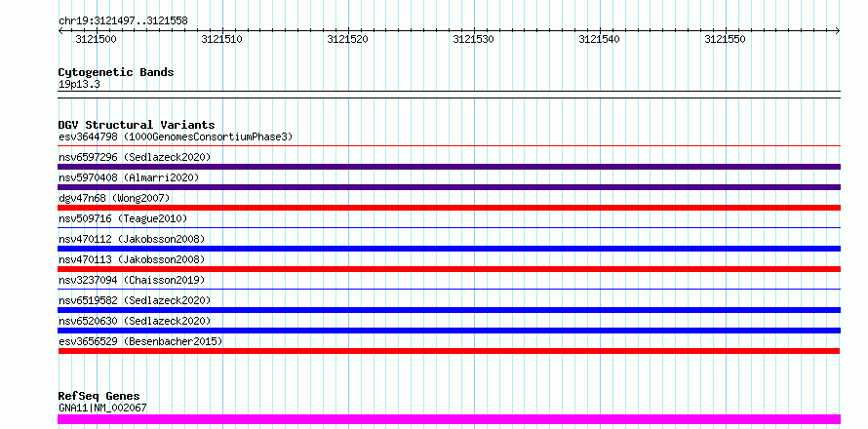Click ruler position 3121540
868x429 pixels.
pos(599,39)
